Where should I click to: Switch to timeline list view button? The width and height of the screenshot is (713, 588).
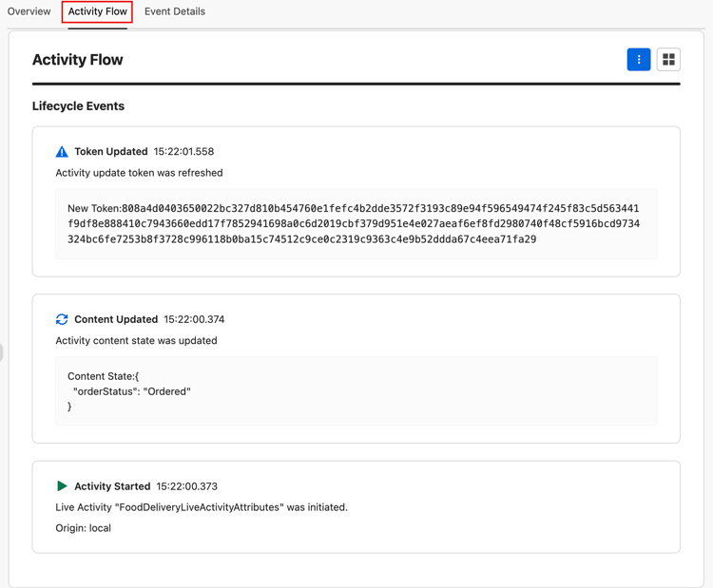[x=639, y=60]
